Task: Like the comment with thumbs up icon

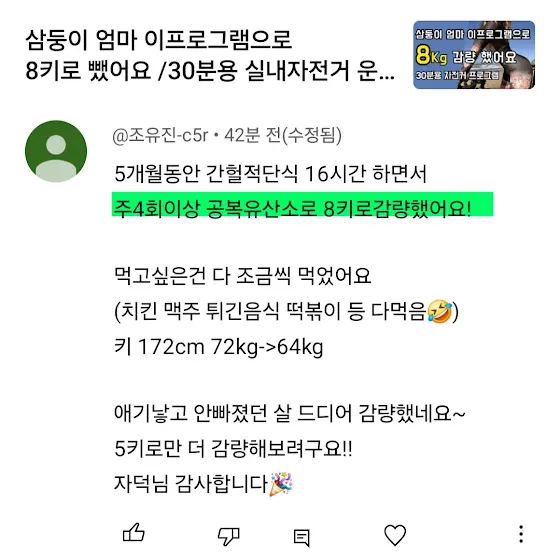Action: point(134,532)
